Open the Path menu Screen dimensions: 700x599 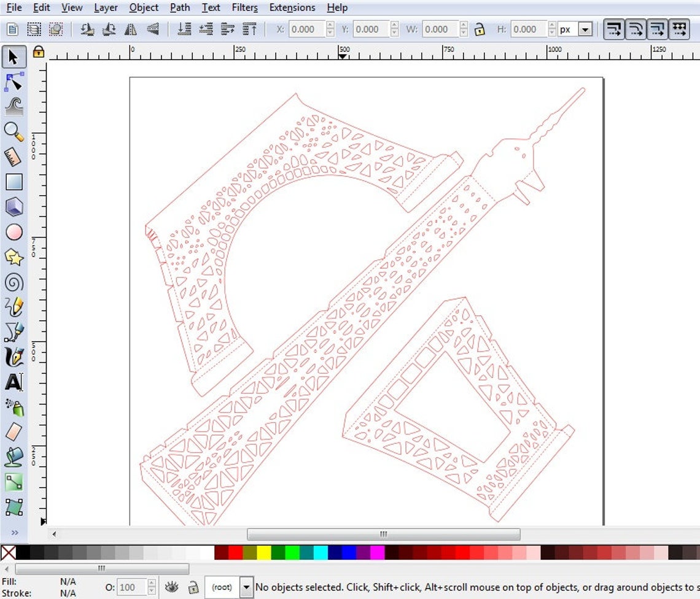pos(180,7)
